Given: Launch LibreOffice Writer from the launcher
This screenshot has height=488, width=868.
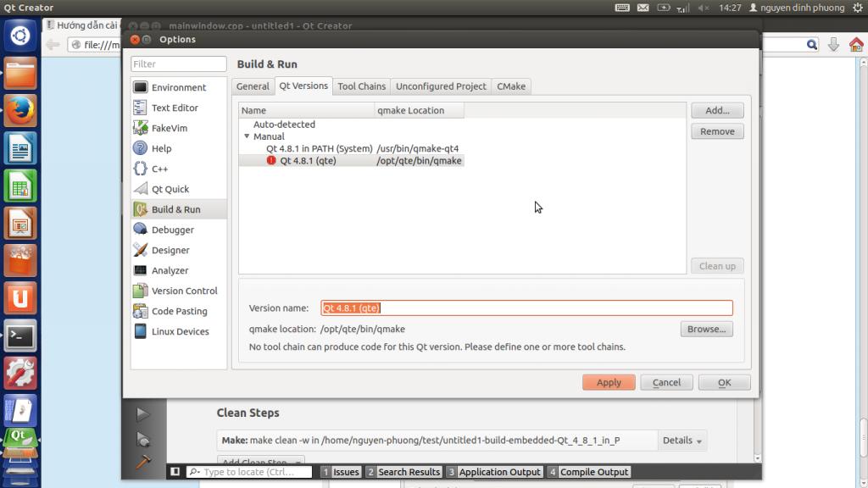Looking at the screenshot, I should 20,147.
